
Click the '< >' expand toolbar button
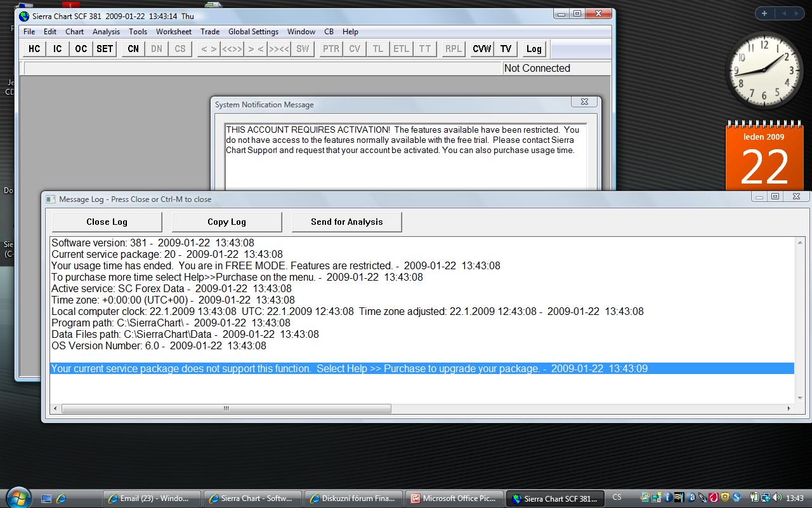[x=209, y=49]
